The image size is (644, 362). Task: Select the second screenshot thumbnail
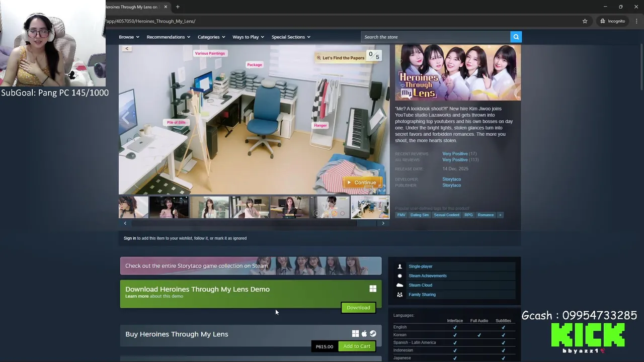point(169,207)
